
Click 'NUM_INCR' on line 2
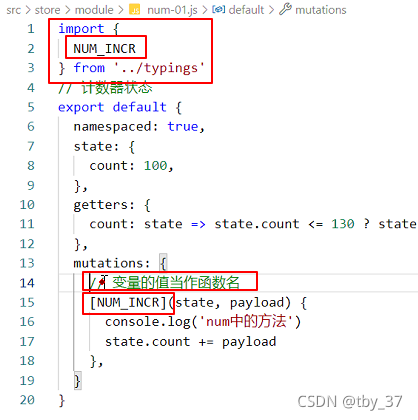(105, 49)
